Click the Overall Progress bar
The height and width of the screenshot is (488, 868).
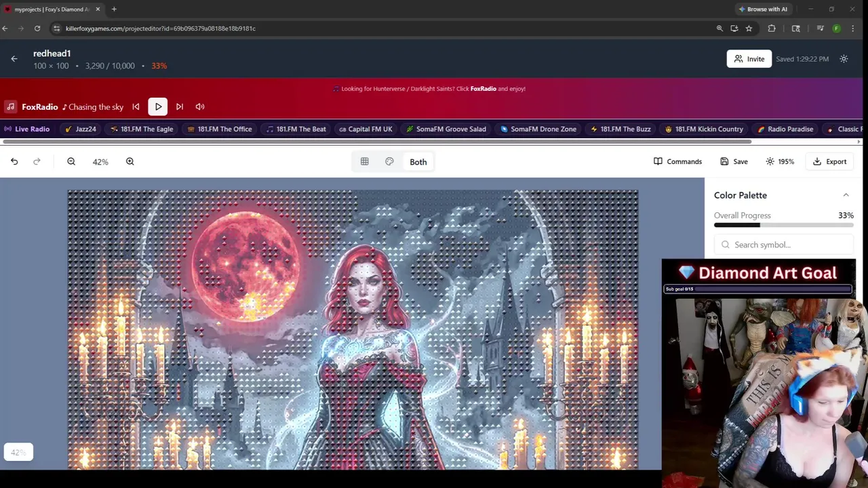click(x=784, y=225)
